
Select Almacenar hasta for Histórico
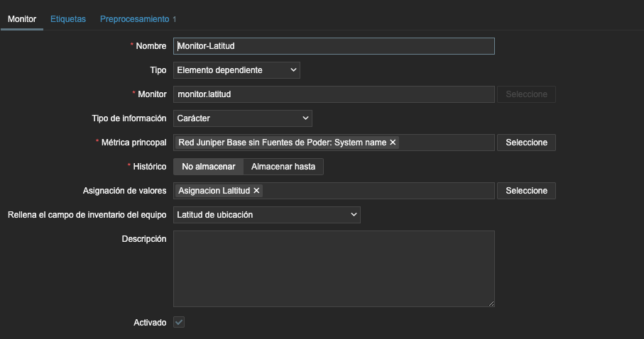click(283, 167)
